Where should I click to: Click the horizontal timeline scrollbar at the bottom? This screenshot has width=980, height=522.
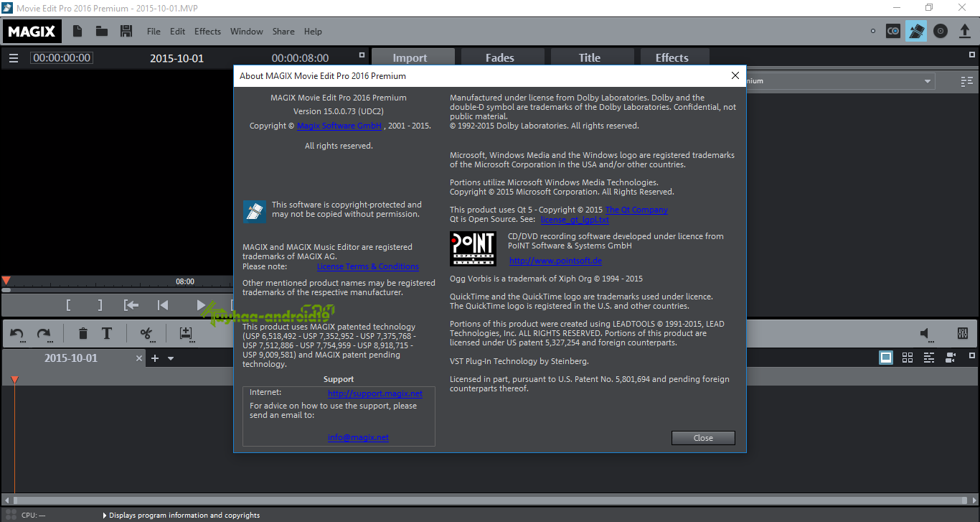pos(490,500)
